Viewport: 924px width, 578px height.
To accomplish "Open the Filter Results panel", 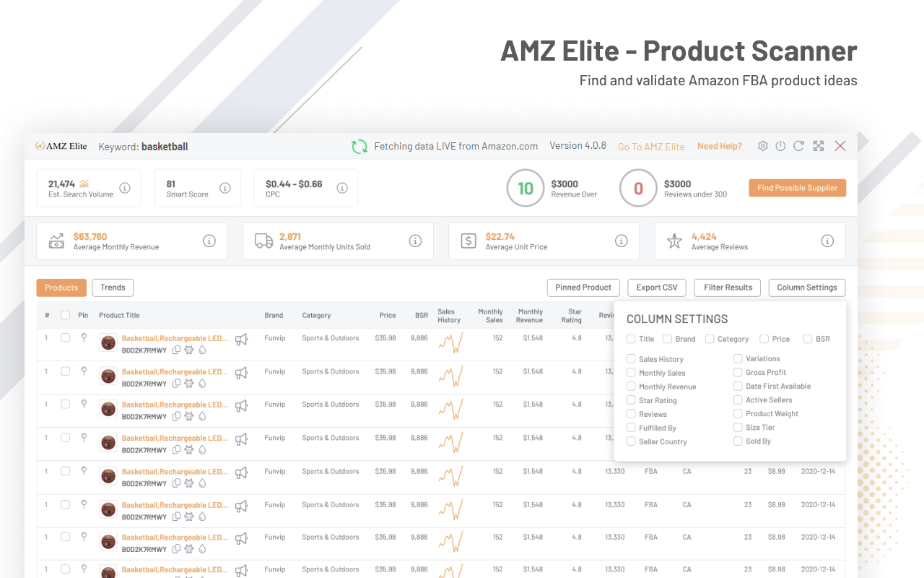I will pos(728,288).
